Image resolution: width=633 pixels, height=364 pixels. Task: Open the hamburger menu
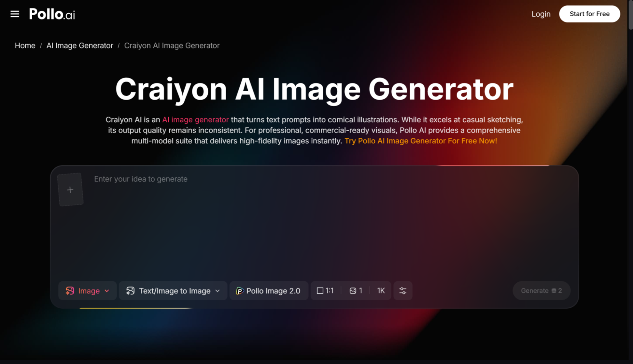coord(15,14)
